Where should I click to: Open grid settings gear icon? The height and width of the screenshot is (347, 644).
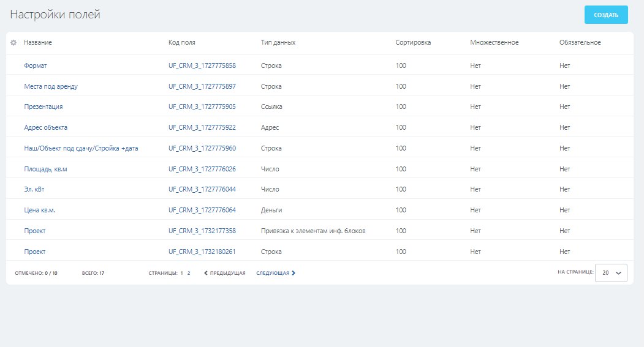(13, 43)
